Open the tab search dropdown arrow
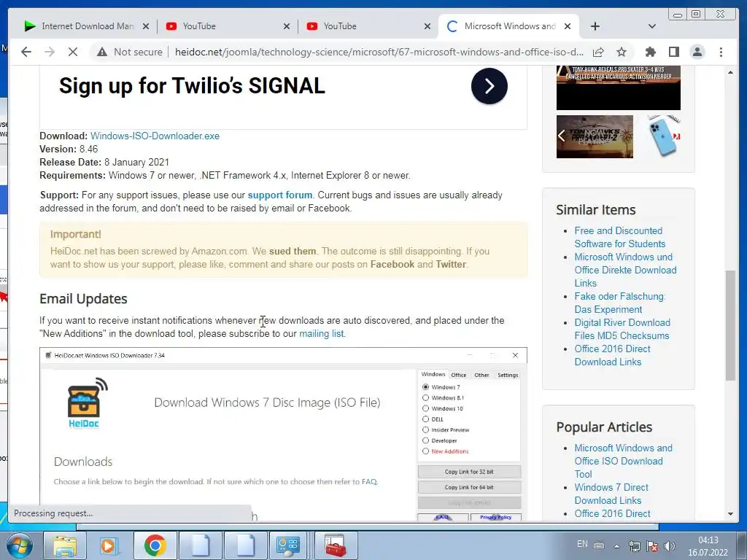Viewport: 747px width, 560px height. pos(652,26)
